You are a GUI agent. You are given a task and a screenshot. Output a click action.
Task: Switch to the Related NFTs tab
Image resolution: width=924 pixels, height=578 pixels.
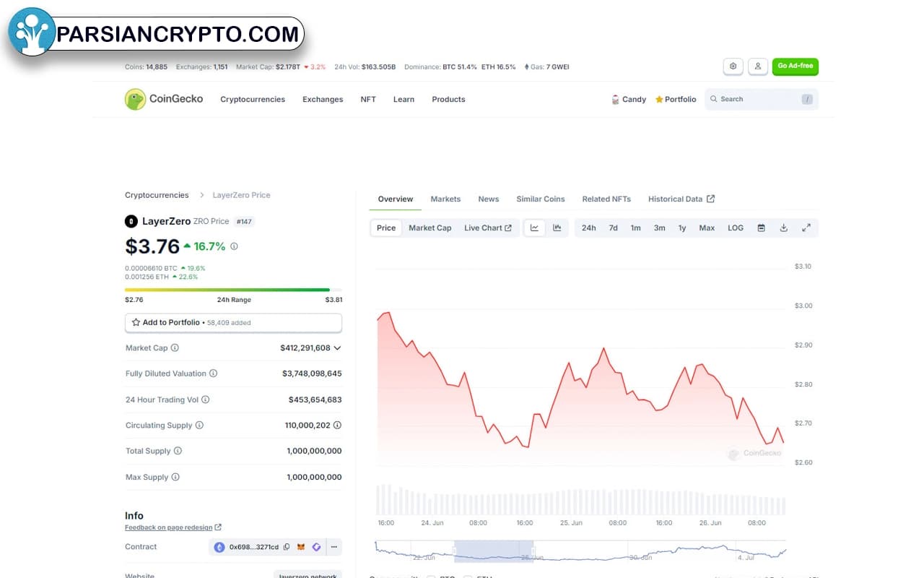coord(606,199)
